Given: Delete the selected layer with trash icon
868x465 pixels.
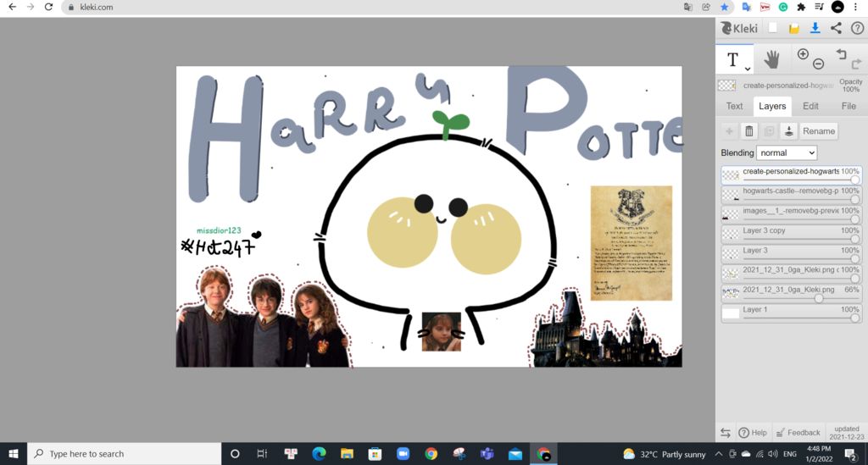Looking at the screenshot, I should pyautogui.click(x=749, y=131).
